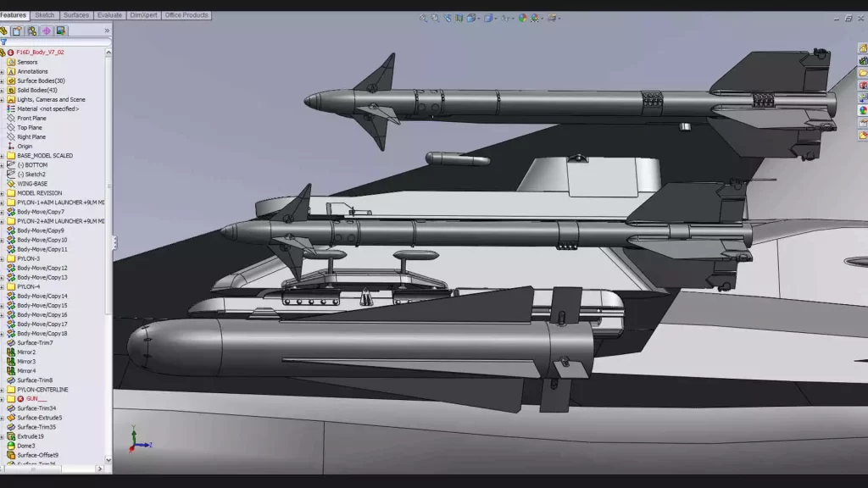Select Front Plane in the feature tree
This screenshot has height=488, width=868.
31,119
